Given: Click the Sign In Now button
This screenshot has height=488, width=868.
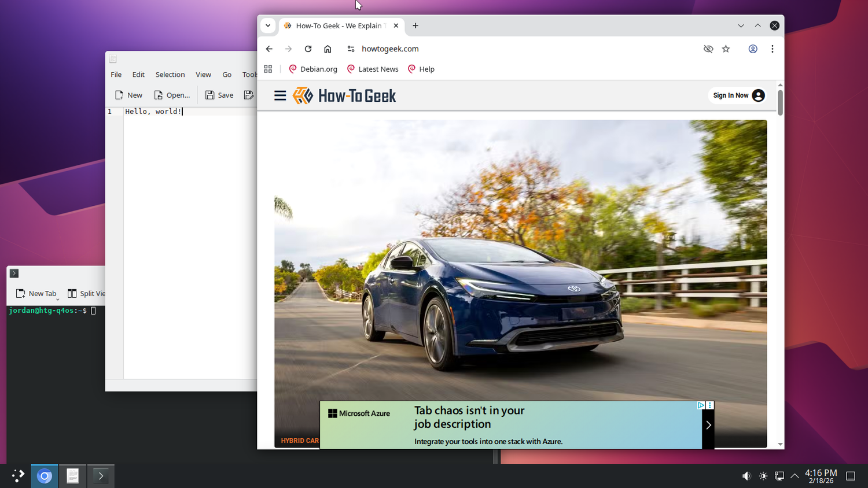Looking at the screenshot, I should coord(738,95).
